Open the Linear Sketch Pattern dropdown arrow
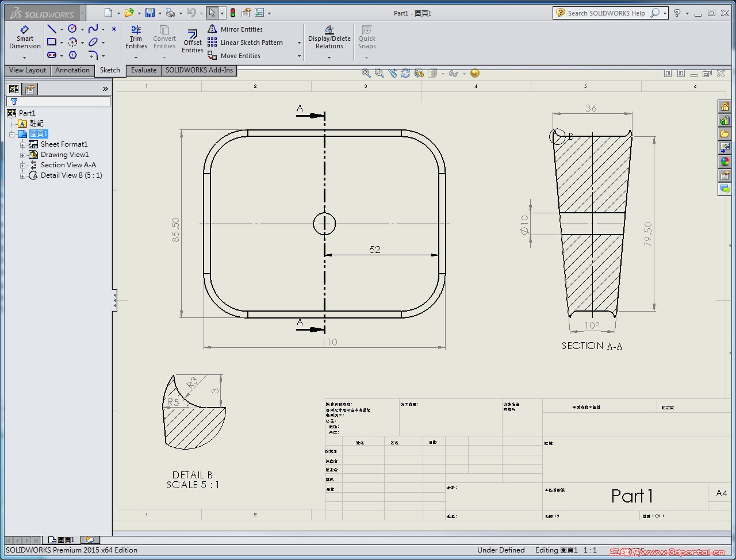 (299, 43)
